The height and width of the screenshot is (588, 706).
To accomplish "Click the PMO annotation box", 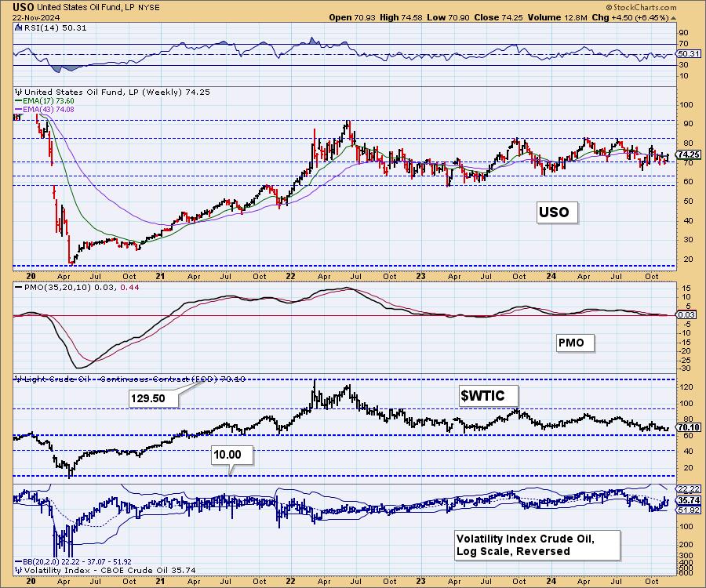I will (574, 343).
